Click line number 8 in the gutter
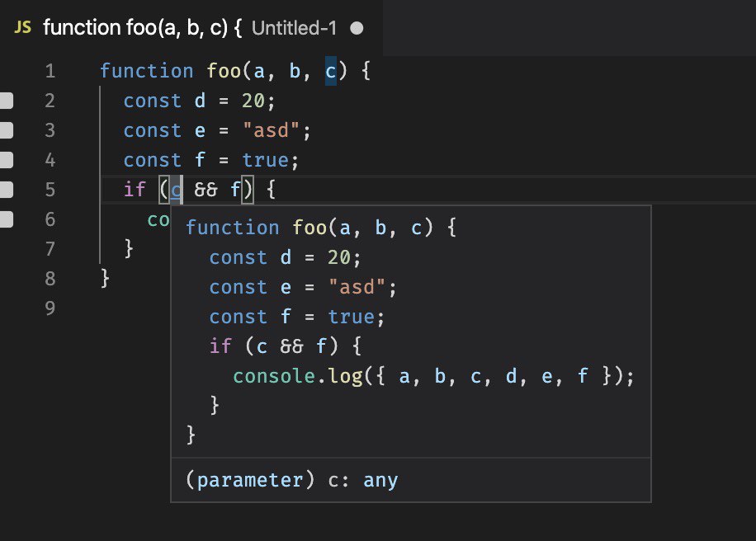756x541 pixels. click(x=50, y=279)
